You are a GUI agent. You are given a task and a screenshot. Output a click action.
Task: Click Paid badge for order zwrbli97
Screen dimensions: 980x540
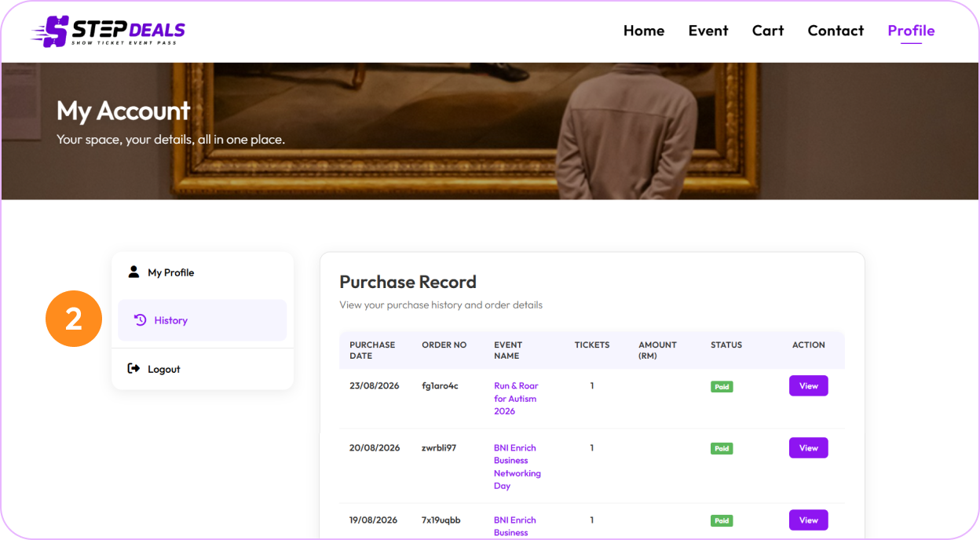[x=722, y=448]
